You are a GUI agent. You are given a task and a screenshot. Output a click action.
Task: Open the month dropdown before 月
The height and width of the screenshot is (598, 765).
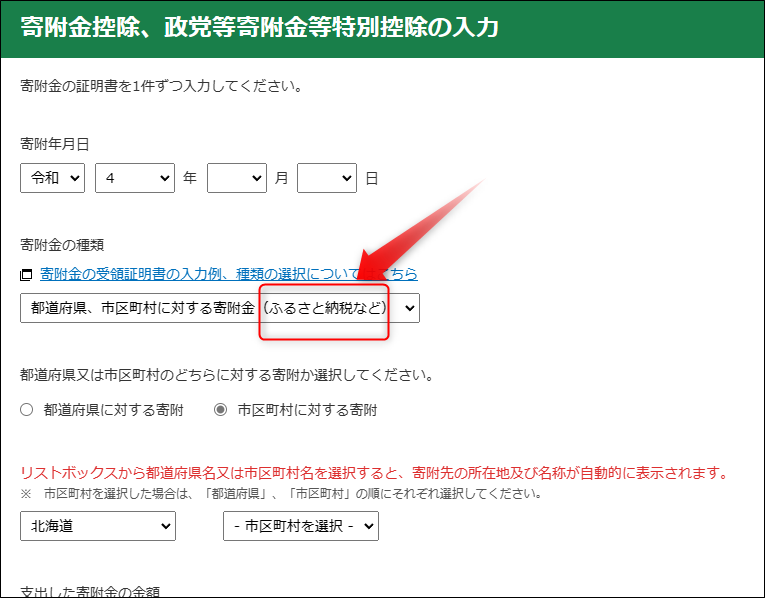[237, 178]
